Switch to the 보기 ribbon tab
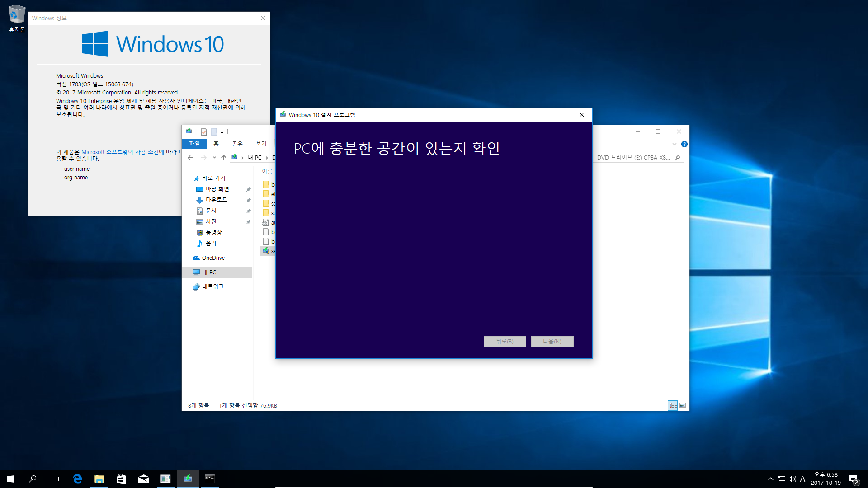868x488 pixels. pyautogui.click(x=261, y=144)
